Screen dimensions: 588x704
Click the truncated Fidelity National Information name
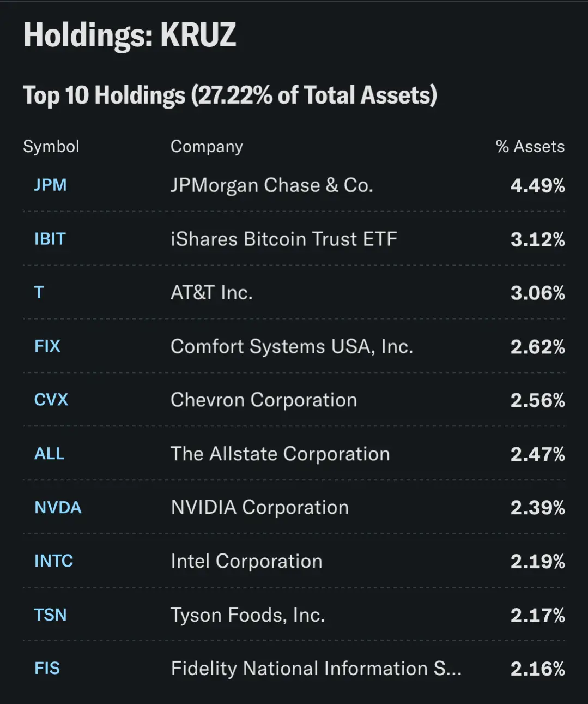[316, 669]
